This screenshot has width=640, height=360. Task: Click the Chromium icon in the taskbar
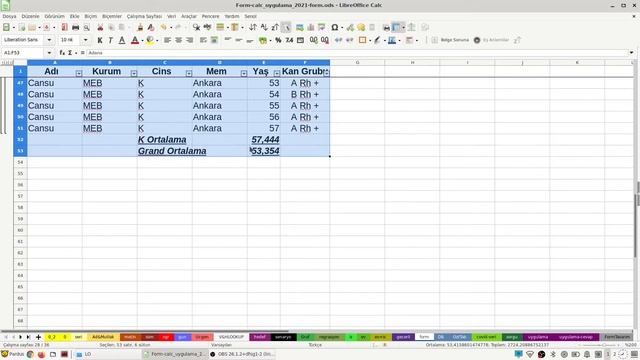30,354
